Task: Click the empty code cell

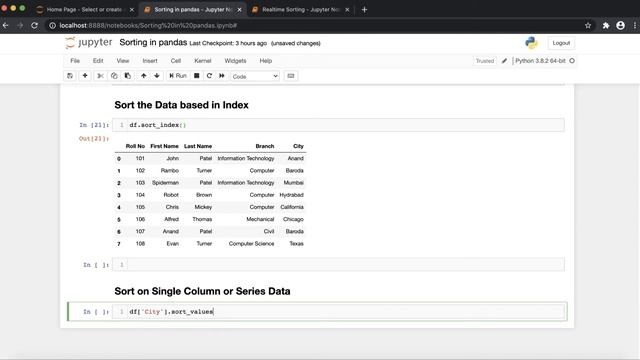Action: (x=338, y=264)
